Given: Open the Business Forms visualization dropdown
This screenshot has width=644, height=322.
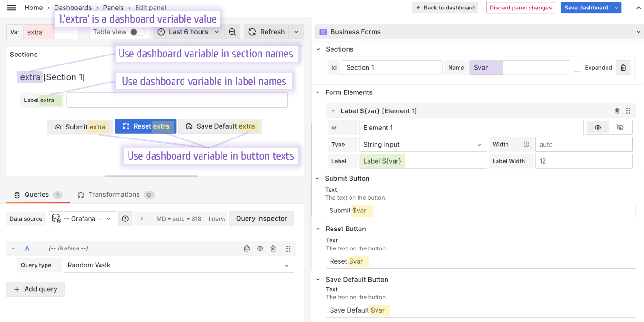Looking at the screenshot, I should 639,32.
